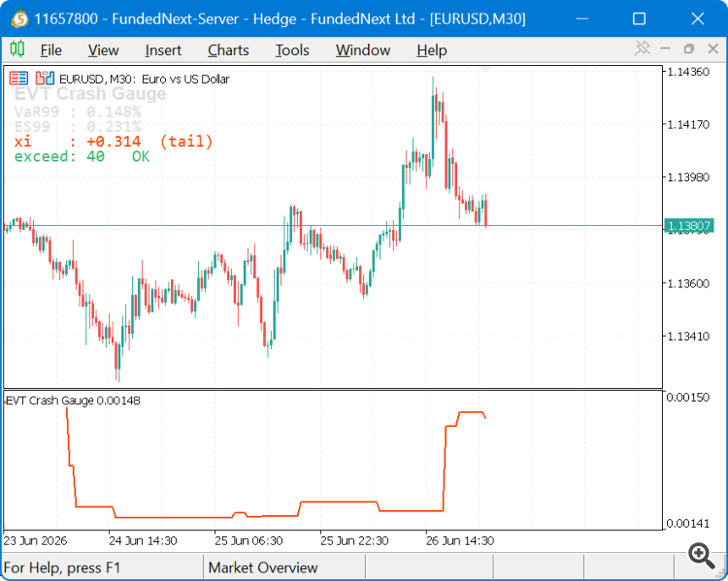Click the ES99 : 0.231% readout
The width and height of the screenshot is (728, 581).
click(78, 126)
